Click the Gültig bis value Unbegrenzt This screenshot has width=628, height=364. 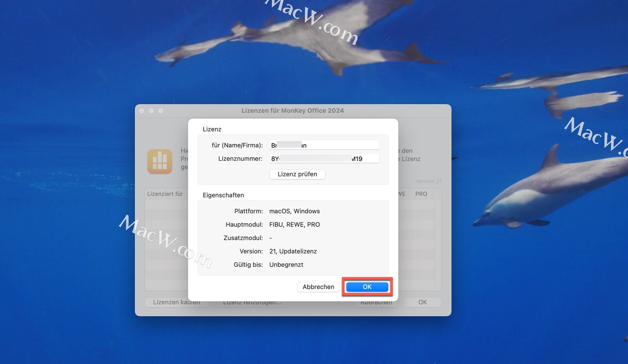click(286, 265)
